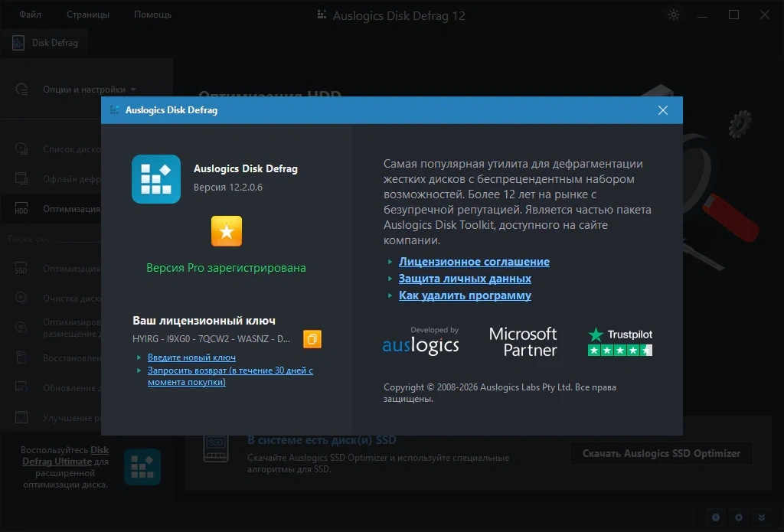
Task: Click the Disk Defrag Ultimate promo icon
Action: 142,467
